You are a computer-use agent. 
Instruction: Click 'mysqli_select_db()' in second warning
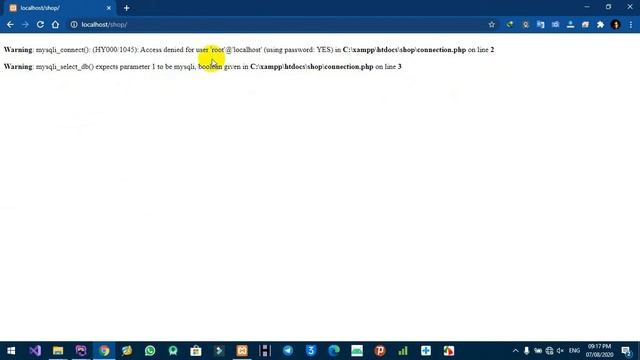click(x=65, y=67)
